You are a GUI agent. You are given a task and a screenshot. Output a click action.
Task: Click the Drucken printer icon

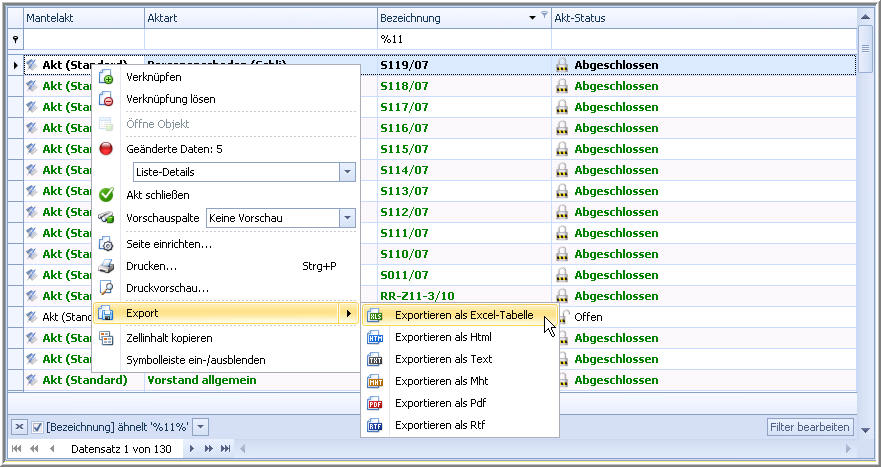pyautogui.click(x=107, y=267)
